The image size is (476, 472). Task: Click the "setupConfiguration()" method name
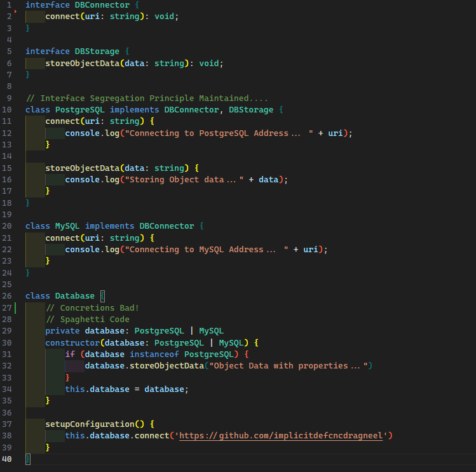coord(95,424)
